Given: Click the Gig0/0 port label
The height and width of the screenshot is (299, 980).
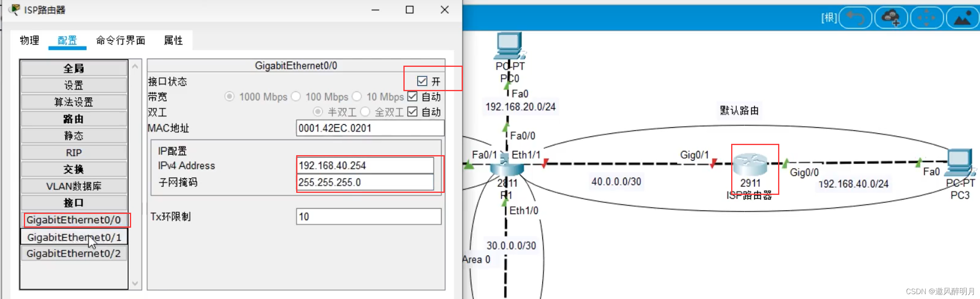Looking at the screenshot, I should pyautogui.click(x=804, y=173).
